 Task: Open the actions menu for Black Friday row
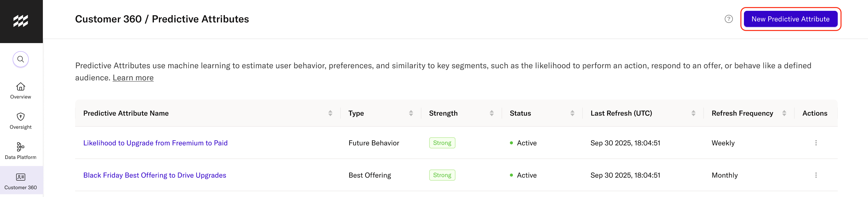coord(816,175)
